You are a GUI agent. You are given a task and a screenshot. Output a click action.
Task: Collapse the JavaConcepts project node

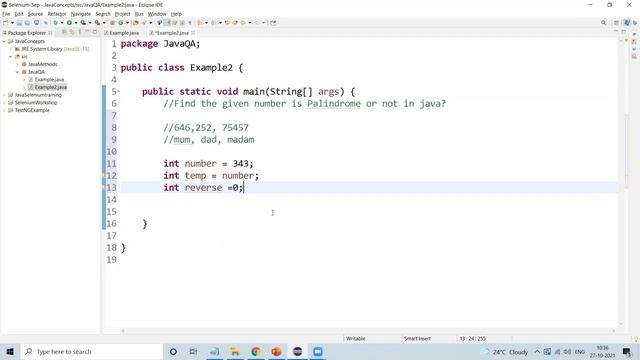tap(4, 41)
